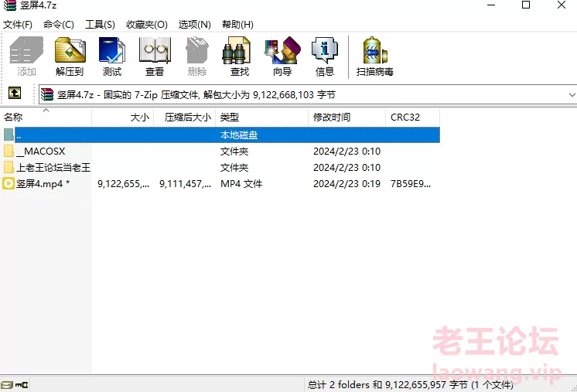Click _MACOSX row date 2024/2/23 0:10
The image size is (577, 392).
tap(347, 151)
